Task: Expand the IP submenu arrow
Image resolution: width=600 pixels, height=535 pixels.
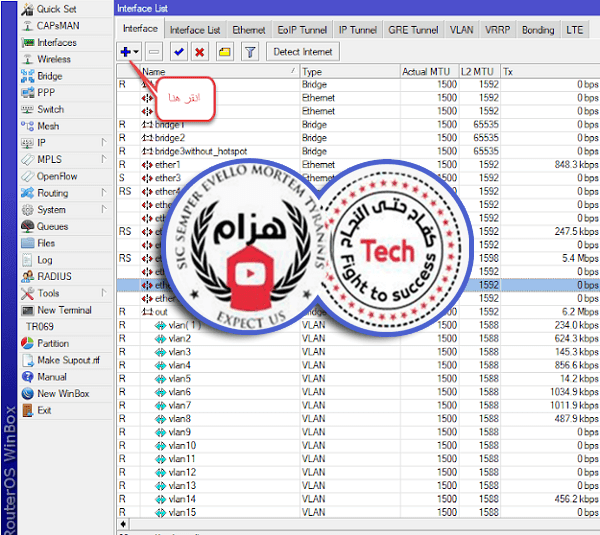Action: (x=104, y=142)
